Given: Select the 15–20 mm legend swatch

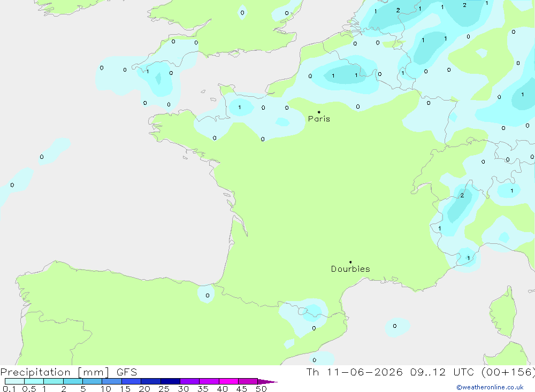Looking at the screenshot, I should (131, 381).
